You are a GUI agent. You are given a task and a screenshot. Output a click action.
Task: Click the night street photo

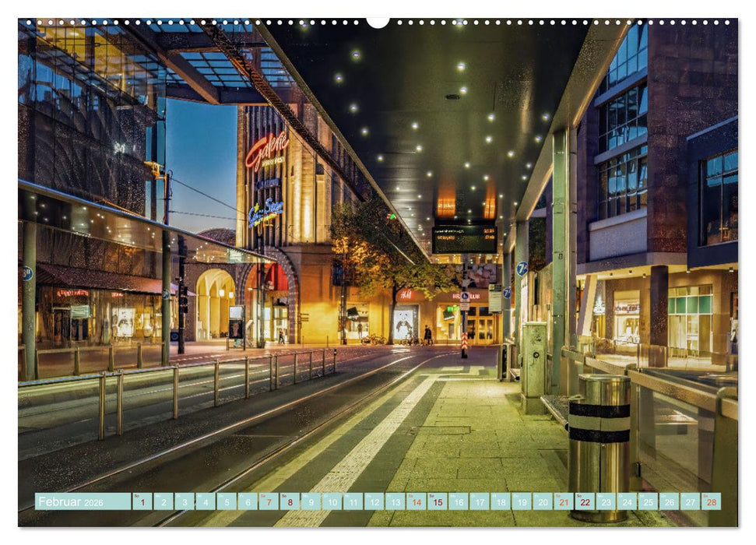click(378, 257)
